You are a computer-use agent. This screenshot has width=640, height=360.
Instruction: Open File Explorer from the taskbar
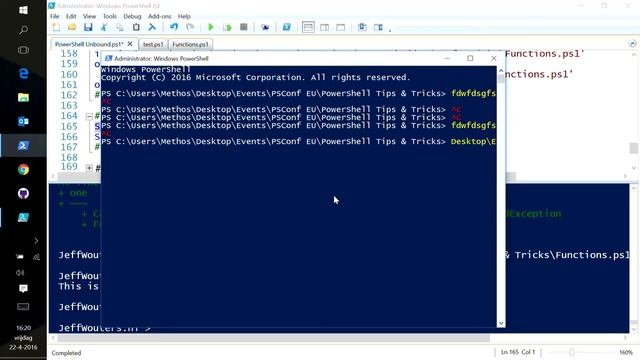(23, 97)
